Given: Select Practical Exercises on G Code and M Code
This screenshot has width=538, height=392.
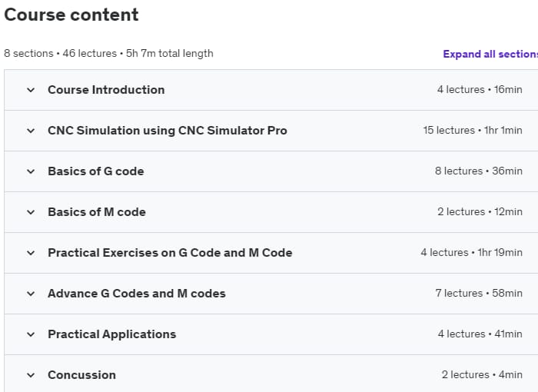Looking at the screenshot, I should (170, 253).
